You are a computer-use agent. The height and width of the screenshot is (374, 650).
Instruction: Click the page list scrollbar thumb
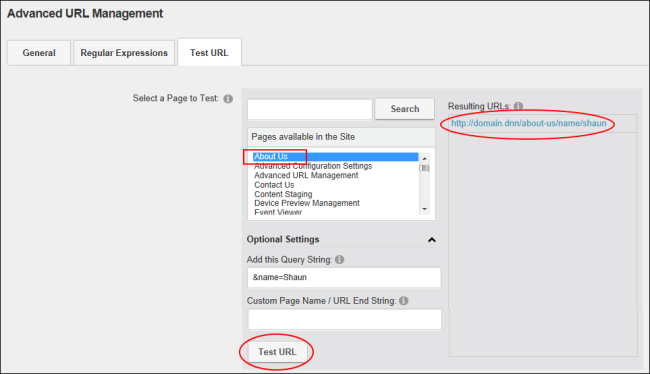coord(424,168)
